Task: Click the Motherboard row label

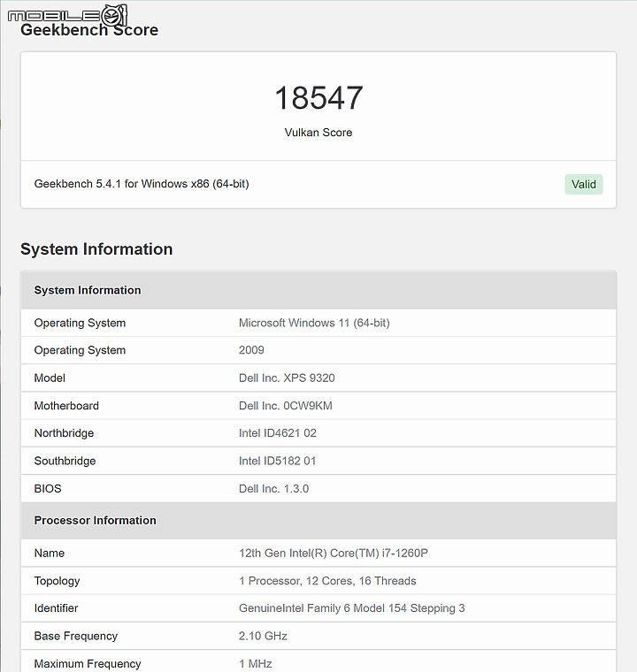Action: coord(66,406)
